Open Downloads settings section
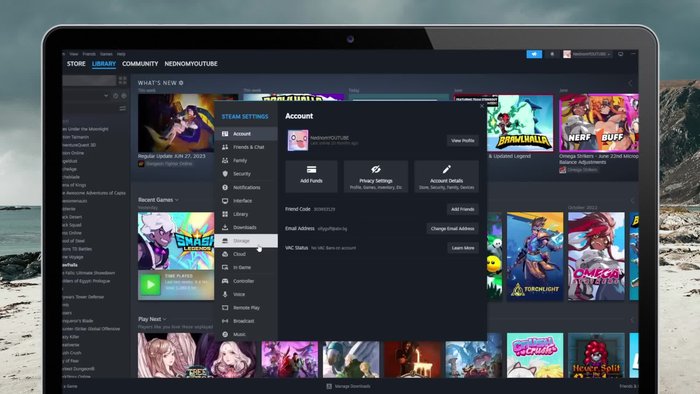Screen dimensions: 700x394 click(x=246, y=228)
